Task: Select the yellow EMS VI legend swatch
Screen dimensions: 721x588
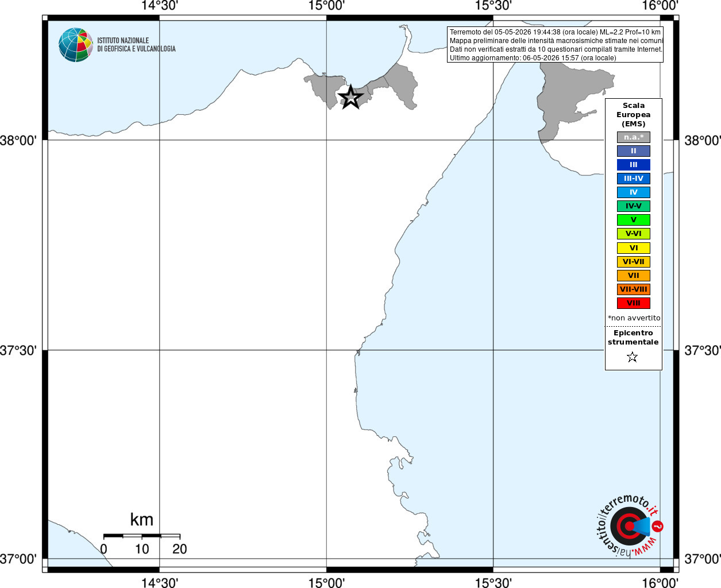Action: pos(634,248)
